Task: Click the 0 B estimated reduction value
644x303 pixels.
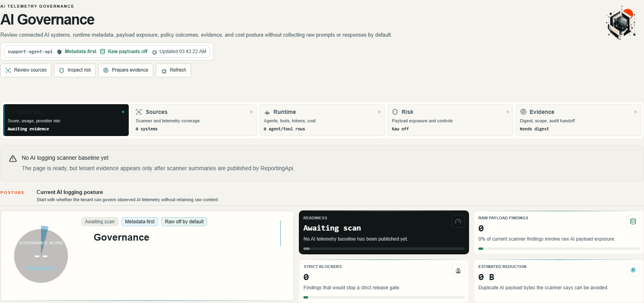Action: [x=486, y=277]
